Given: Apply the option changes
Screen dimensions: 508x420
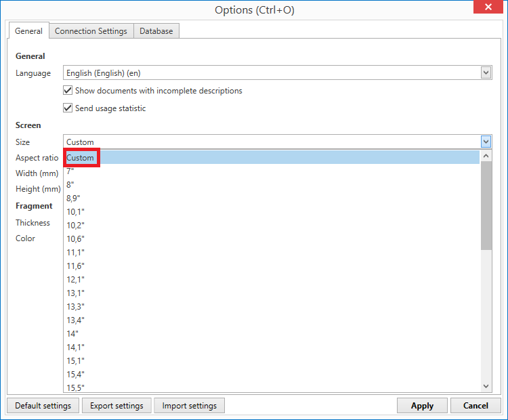Looking at the screenshot, I should (x=422, y=406).
